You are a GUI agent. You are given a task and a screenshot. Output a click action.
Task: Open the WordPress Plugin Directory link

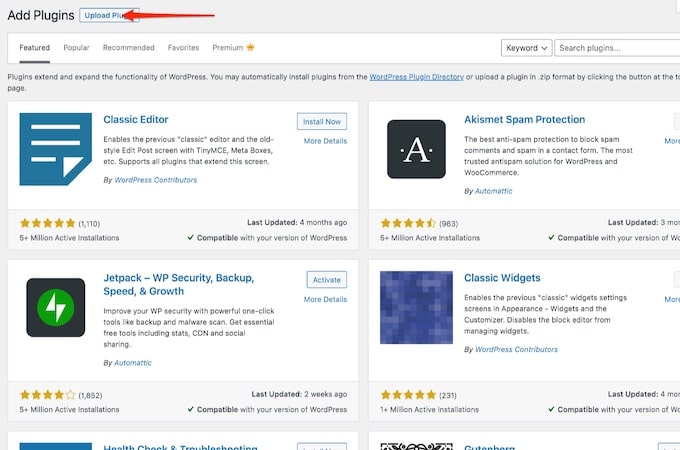[416, 77]
